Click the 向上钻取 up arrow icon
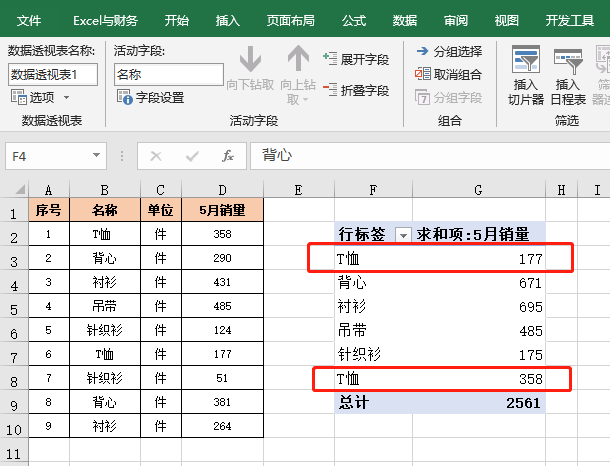 pyautogui.click(x=298, y=58)
